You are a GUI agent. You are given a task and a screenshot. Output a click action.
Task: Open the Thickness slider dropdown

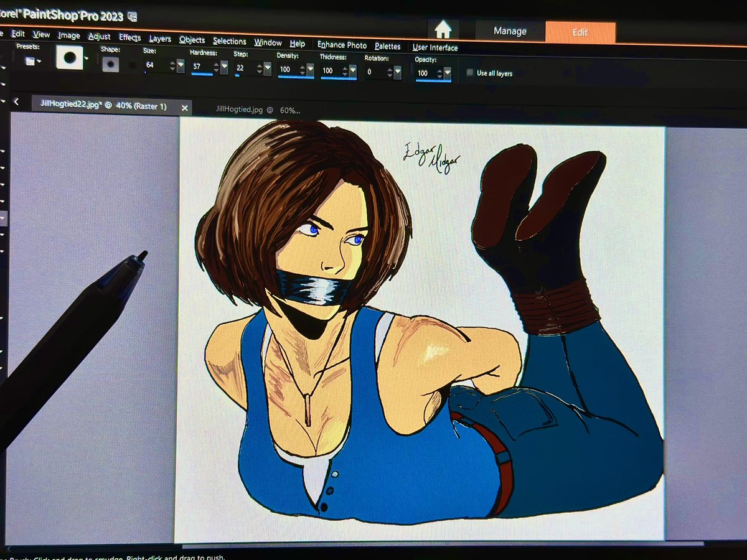click(x=353, y=72)
